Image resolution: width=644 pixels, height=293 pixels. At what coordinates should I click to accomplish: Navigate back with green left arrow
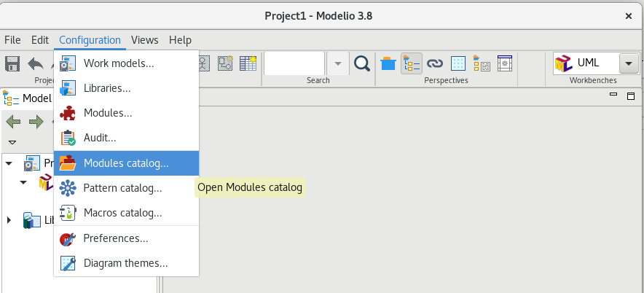[13, 122]
